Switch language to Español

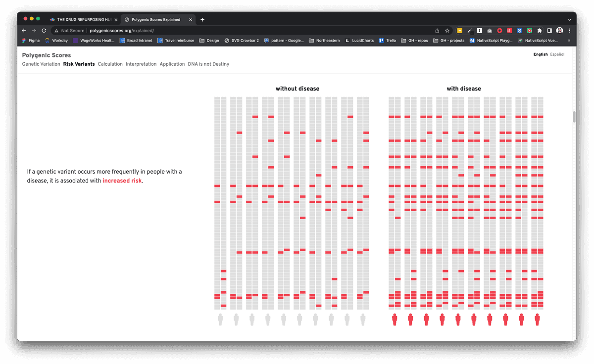point(556,54)
